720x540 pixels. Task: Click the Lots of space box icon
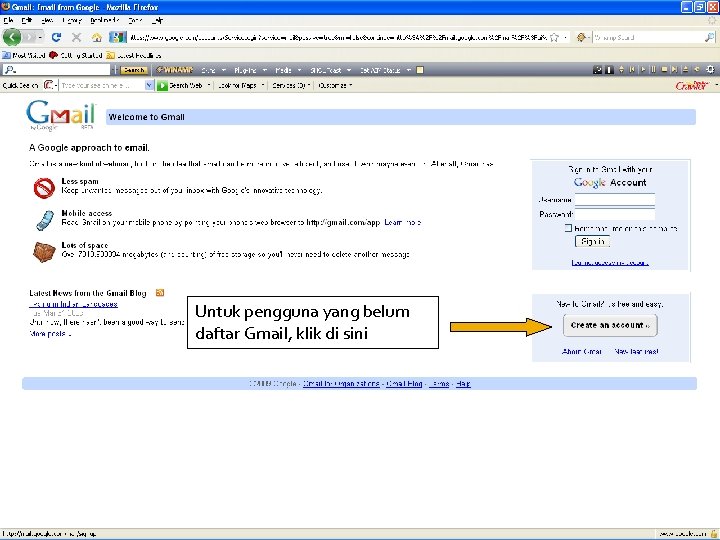tap(45, 252)
